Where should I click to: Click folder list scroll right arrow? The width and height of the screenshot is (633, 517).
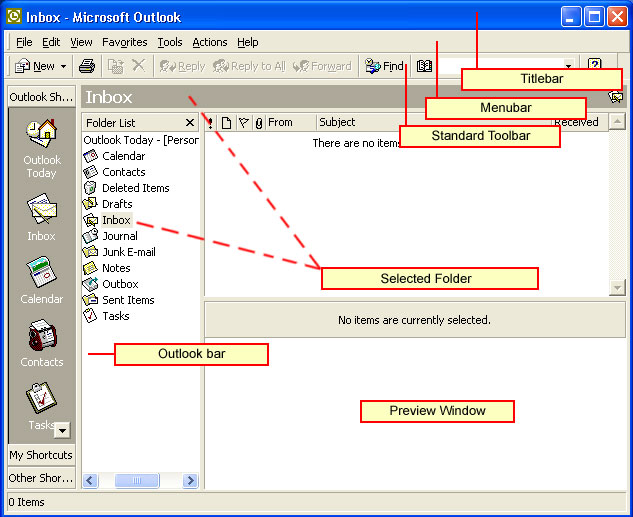[190, 480]
